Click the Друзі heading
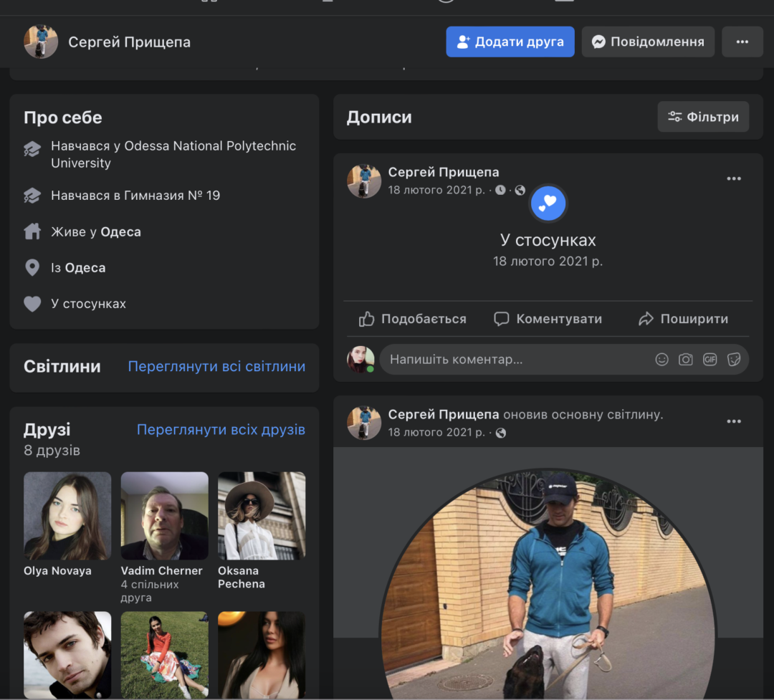774x700 pixels. (x=47, y=429)
